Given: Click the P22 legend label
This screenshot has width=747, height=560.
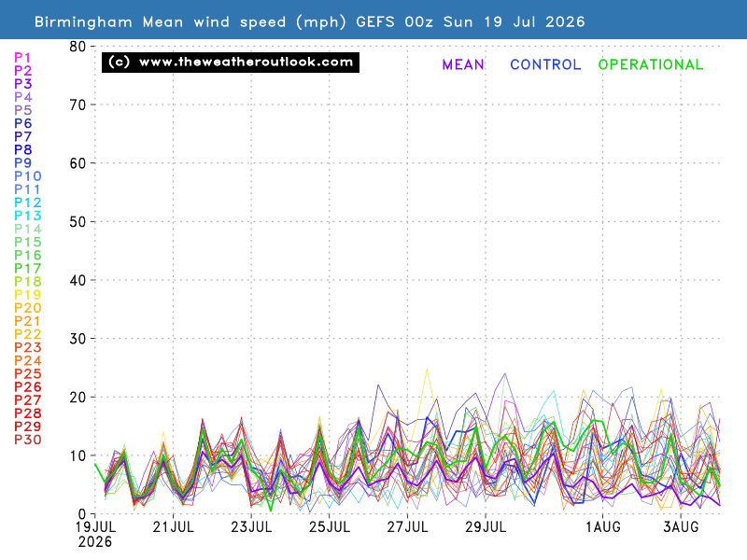Looking at the screenshot, I should (x=28, y=334).
